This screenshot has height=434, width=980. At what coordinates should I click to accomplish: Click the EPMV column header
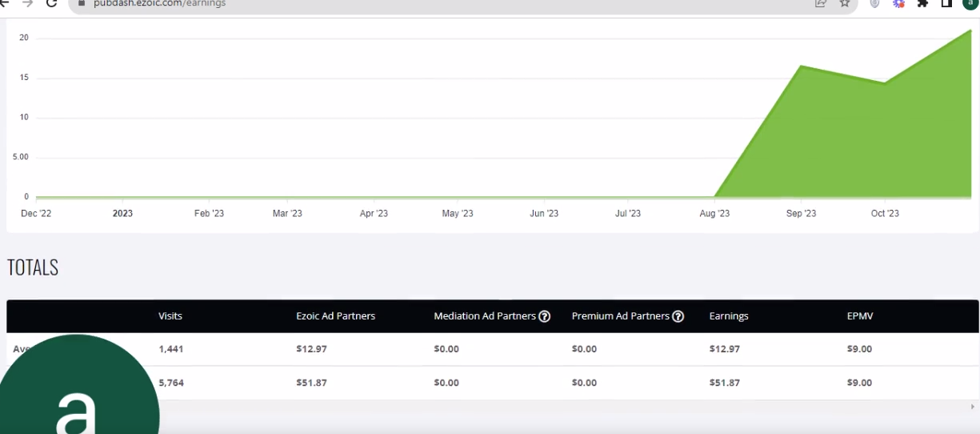[860, 316]
